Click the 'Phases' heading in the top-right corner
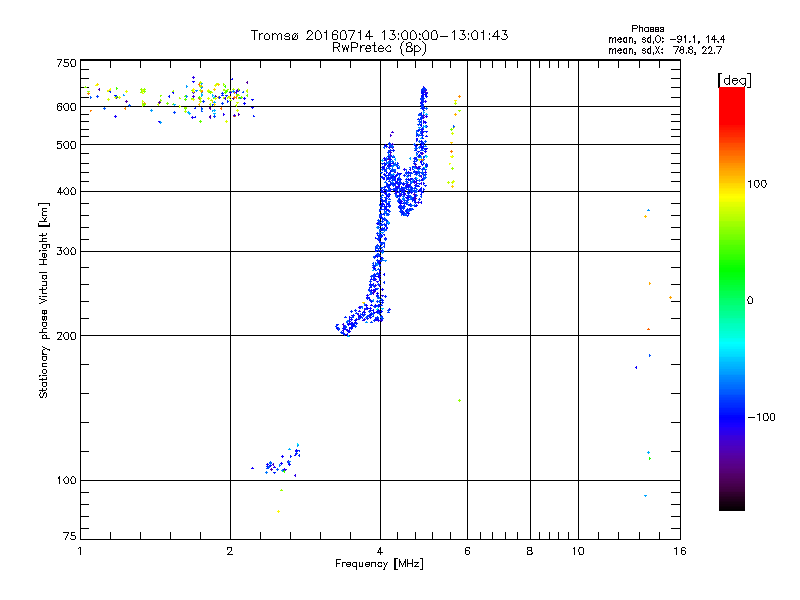The height and width of the screenshot is (600, 800). [647, 29]
